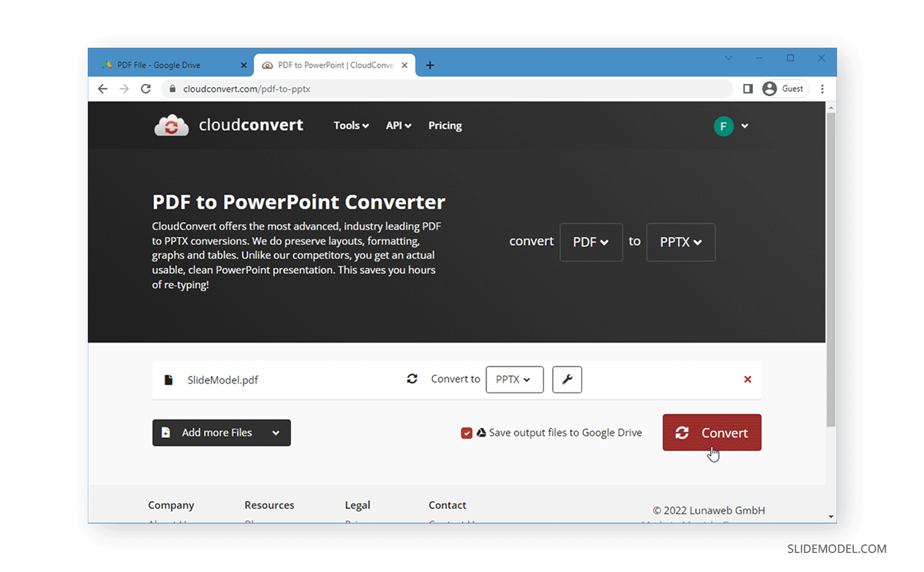
Task: Click the Guest profile avatar
Action: 769,89
